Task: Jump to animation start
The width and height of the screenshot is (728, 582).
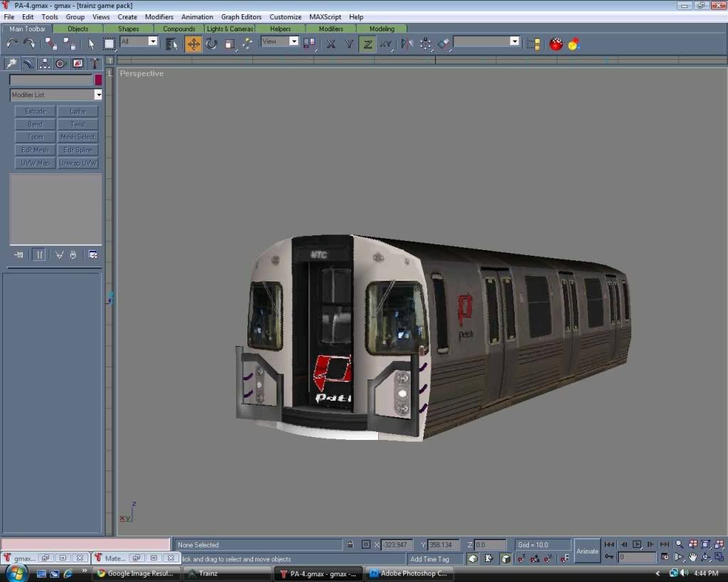Action: point(609,544)
